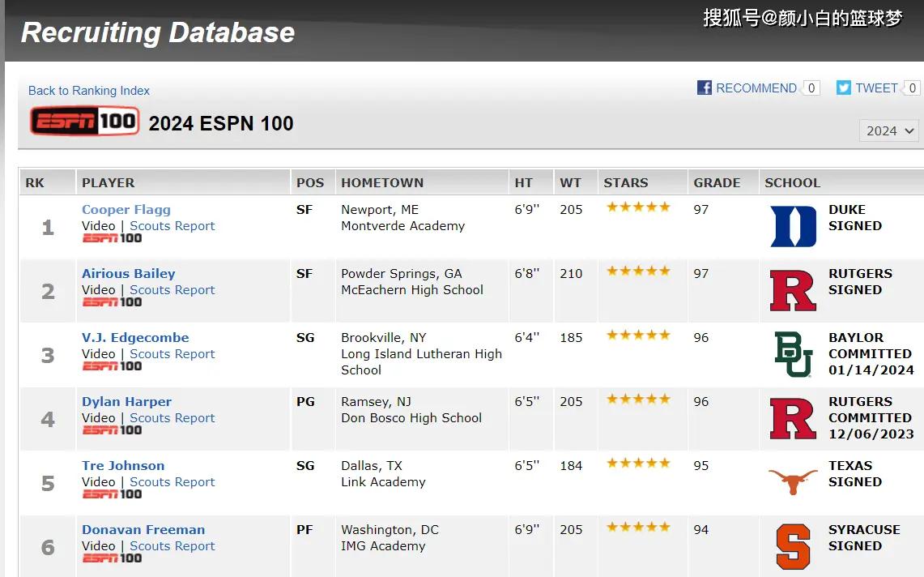The width and height of the screenshot is (924, 577).
Task: Click the Syracuse S logo
Action: [793, 546]
